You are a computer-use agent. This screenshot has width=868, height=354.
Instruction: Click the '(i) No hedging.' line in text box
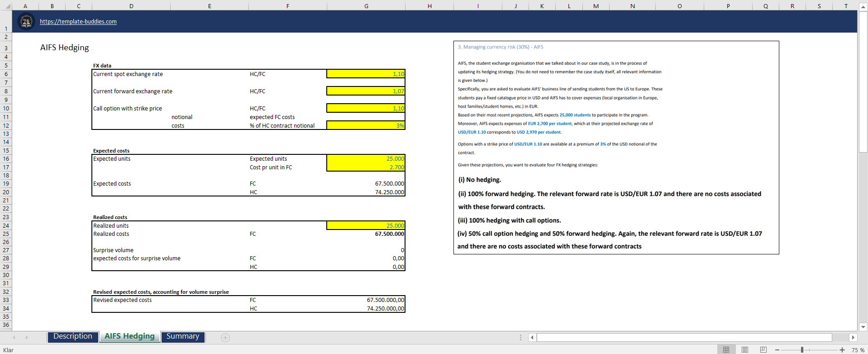480,180
